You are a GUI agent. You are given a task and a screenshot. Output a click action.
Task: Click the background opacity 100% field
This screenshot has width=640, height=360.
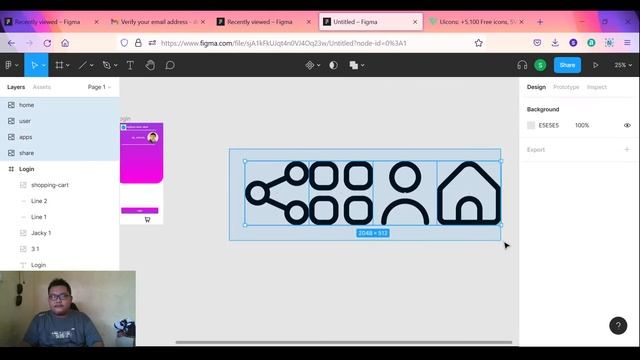582,125
